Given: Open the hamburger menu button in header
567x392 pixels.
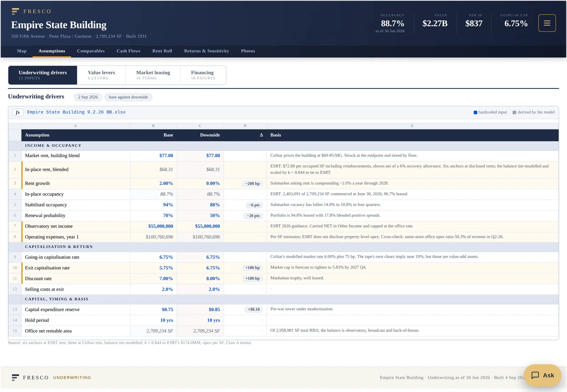Looking at the screenshot, I should [x=547, y=23].
